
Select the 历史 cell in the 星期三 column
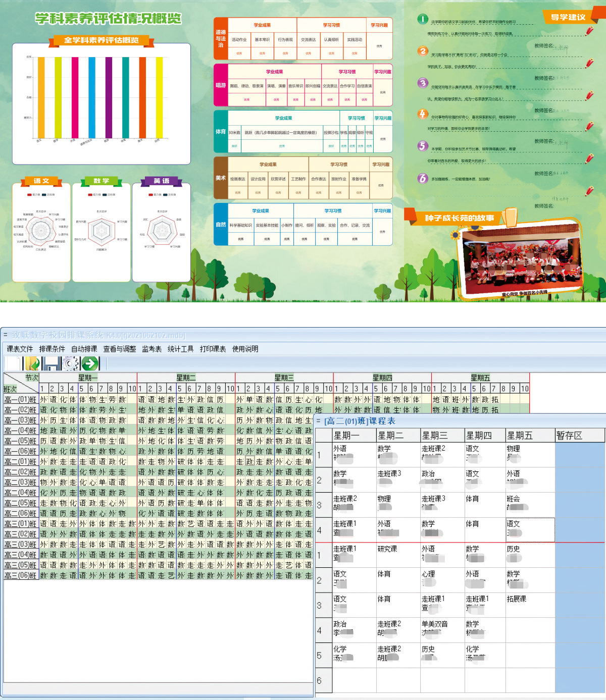442,655
